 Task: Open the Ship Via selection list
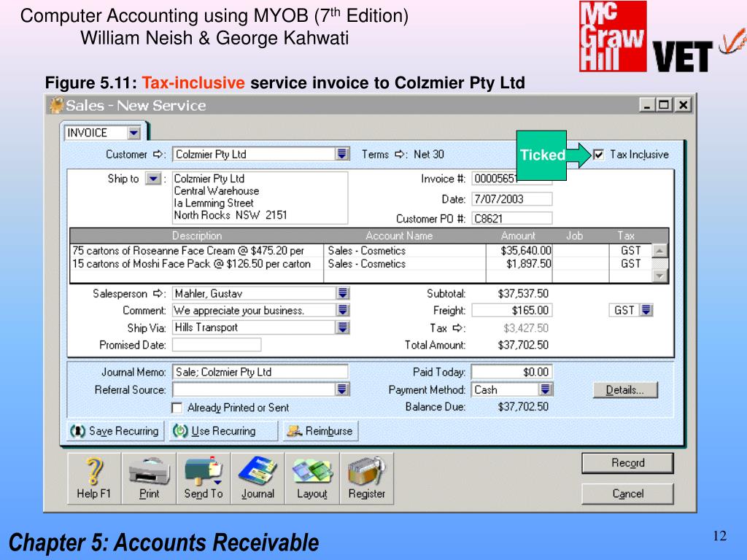[342, 327]
